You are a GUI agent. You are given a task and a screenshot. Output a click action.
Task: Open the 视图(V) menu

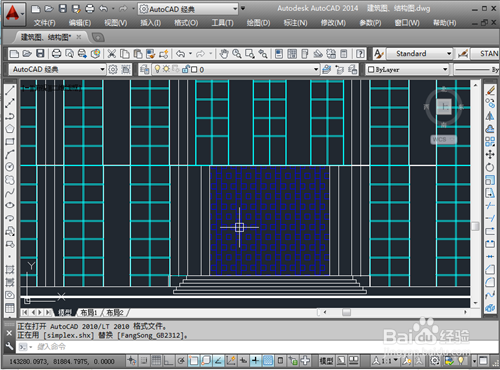pos(116,23)
